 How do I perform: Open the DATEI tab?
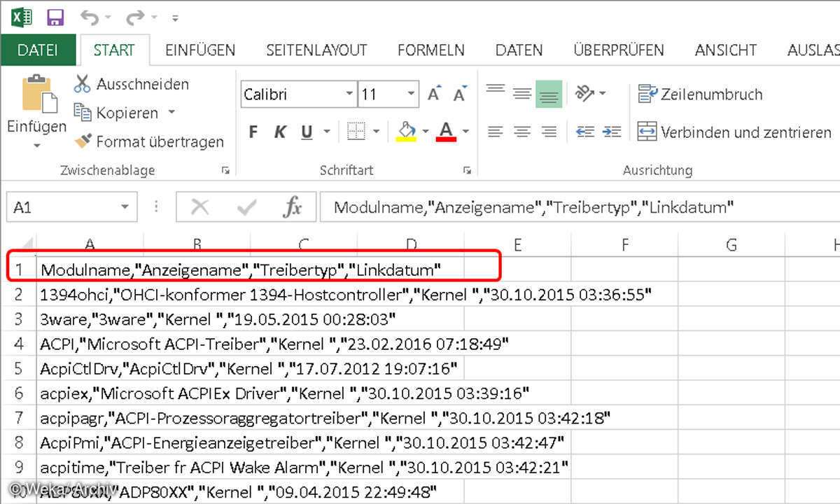(x=38, y=50)
